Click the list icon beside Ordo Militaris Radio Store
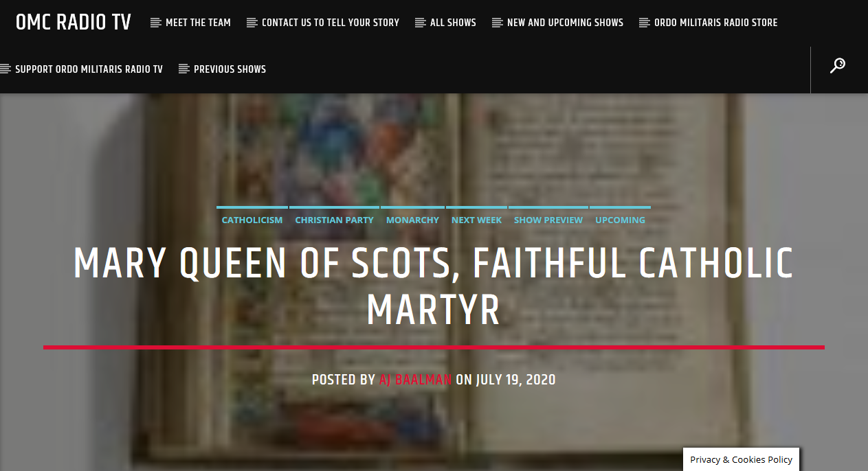The height and width of the screenshot is (471, 868). [x=645, y=23]
